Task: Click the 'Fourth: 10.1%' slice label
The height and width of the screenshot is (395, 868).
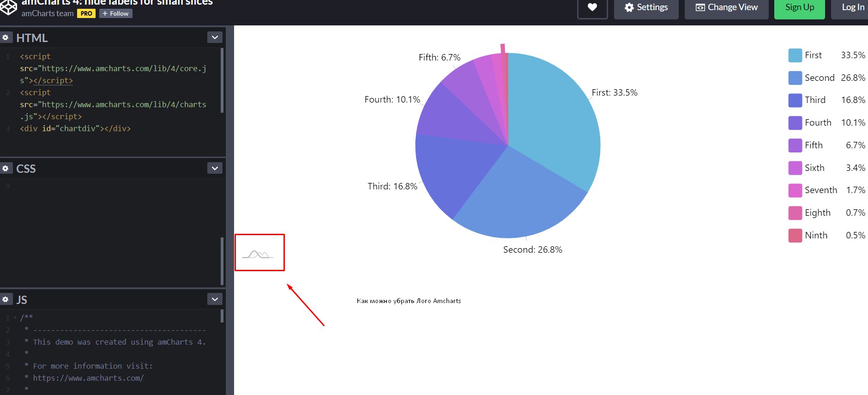Action: 392,99
